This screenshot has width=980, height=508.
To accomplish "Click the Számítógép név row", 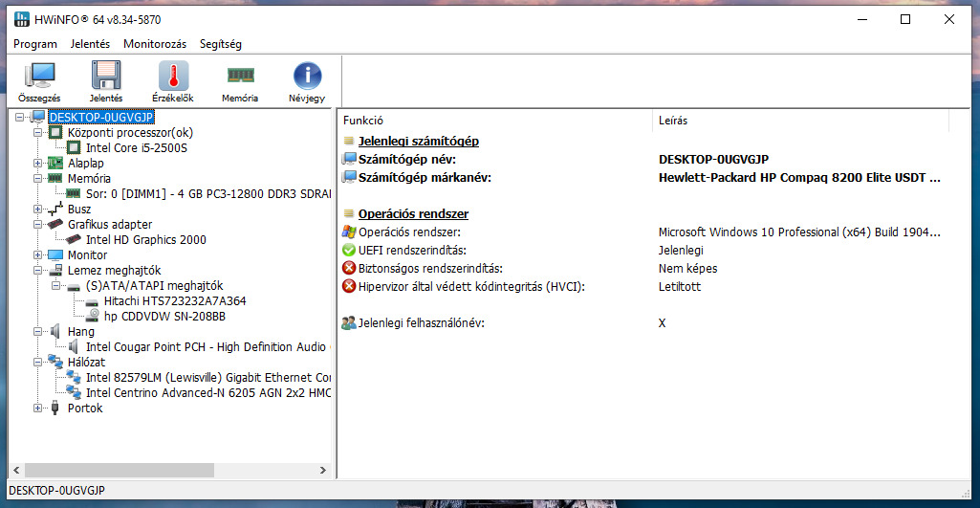I will [x=643, y=159].
